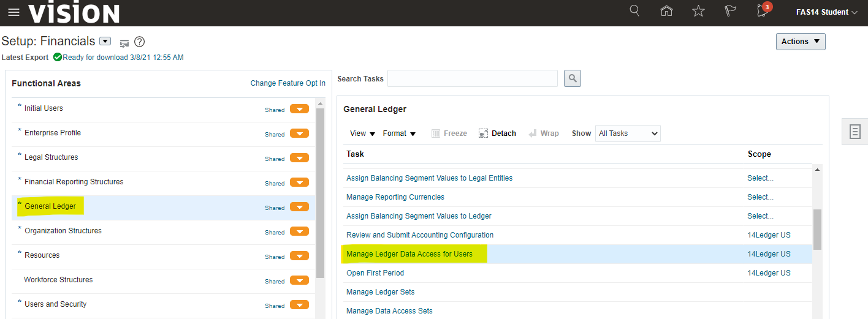Click the Change Feature Opt In link
Viewport: 868px width, 319px height.
coord(287,83)
